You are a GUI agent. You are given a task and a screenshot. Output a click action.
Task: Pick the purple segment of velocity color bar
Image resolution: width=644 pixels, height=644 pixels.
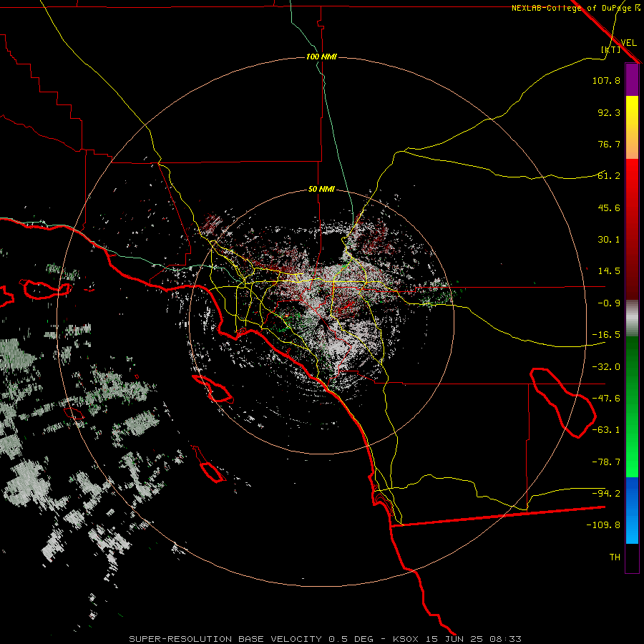(x=632, y=80)
